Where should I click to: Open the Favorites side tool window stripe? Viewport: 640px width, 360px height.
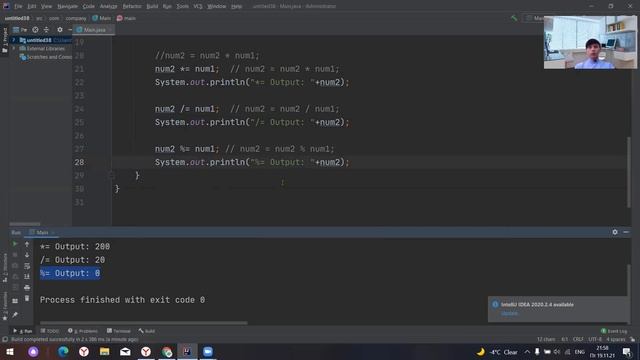pos(5,306)
